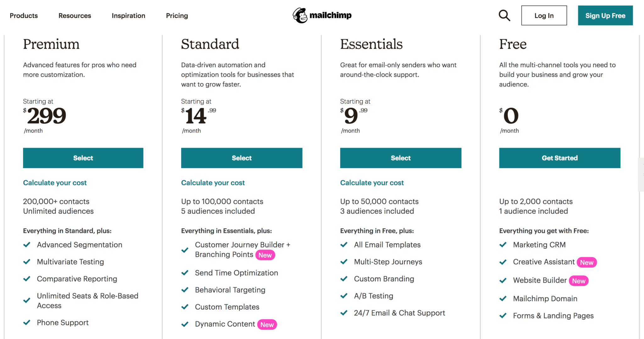
Task: Click checkmark next to All Email Templates
Action: tap(344, 244)
